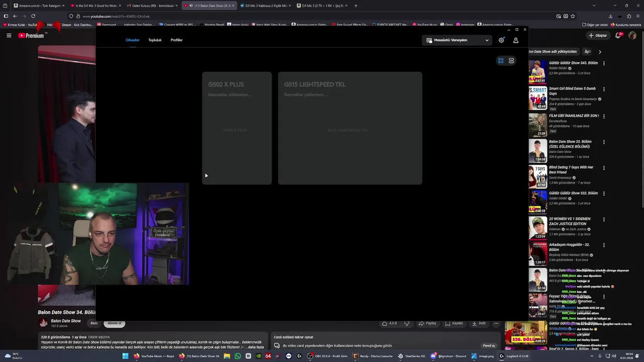
Task: Open options for Blind Dating 7 Guys video
Action: point(604,167)
